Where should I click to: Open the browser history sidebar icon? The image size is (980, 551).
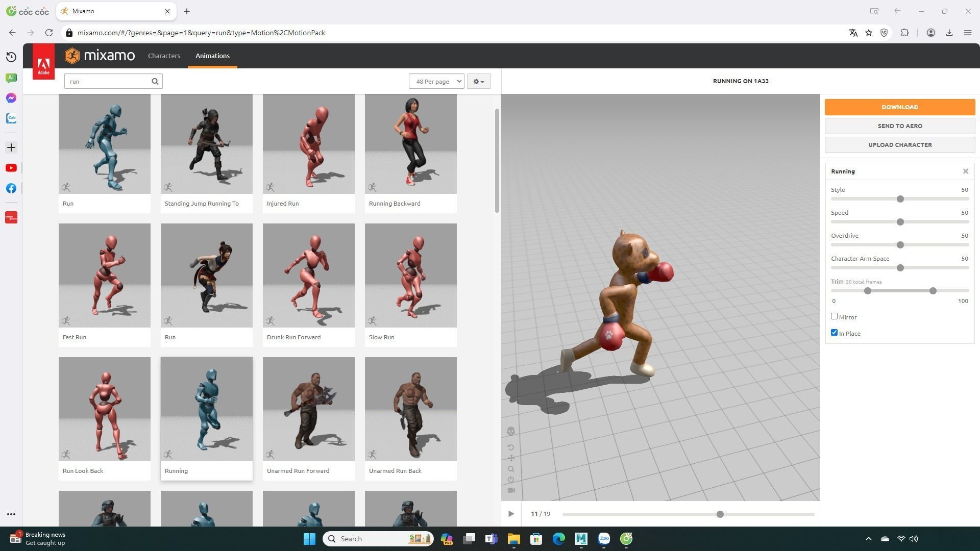pos(11,57)
